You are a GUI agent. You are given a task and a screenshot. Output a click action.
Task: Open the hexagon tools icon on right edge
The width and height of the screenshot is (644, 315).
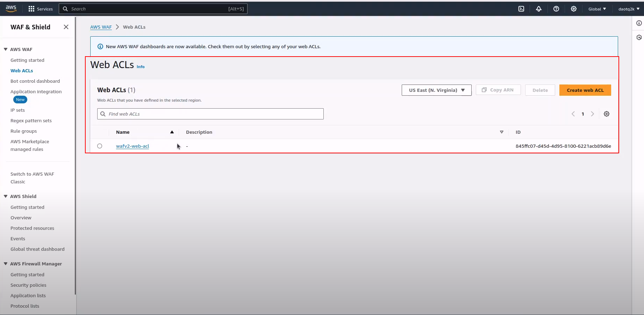point(639,37)
